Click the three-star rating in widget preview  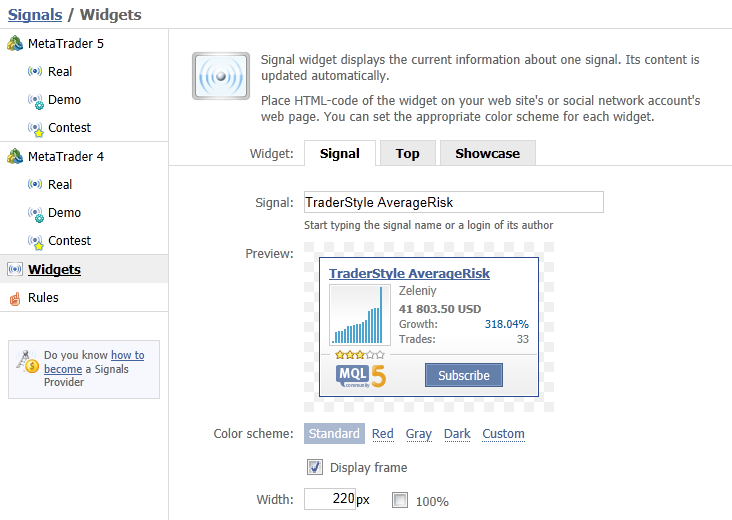[x=359, y=355]
